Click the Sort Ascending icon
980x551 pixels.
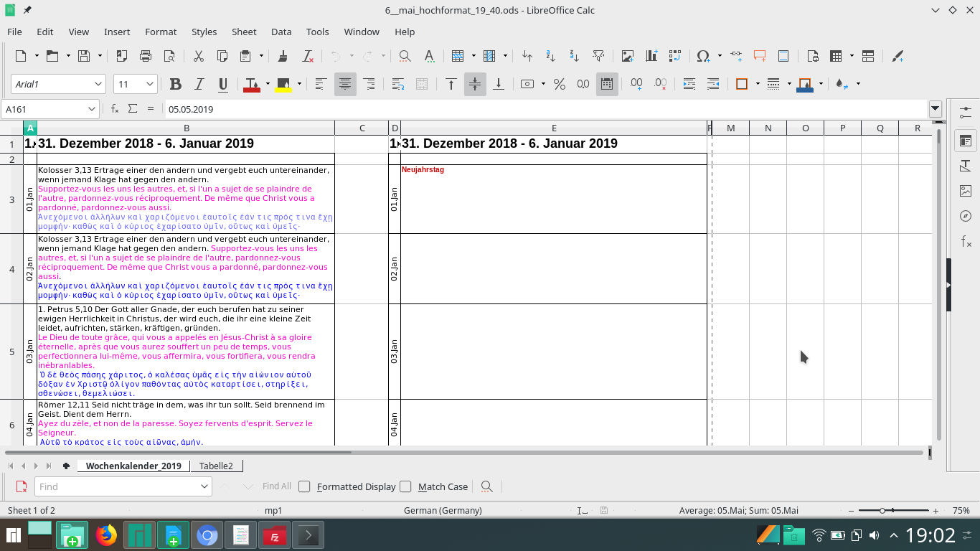(x=550, y=56)
